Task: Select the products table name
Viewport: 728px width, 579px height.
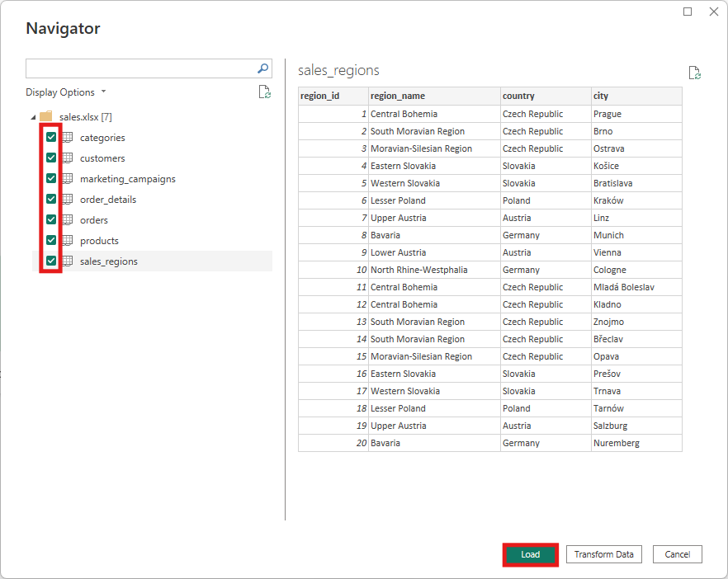Action: [99, 241]
